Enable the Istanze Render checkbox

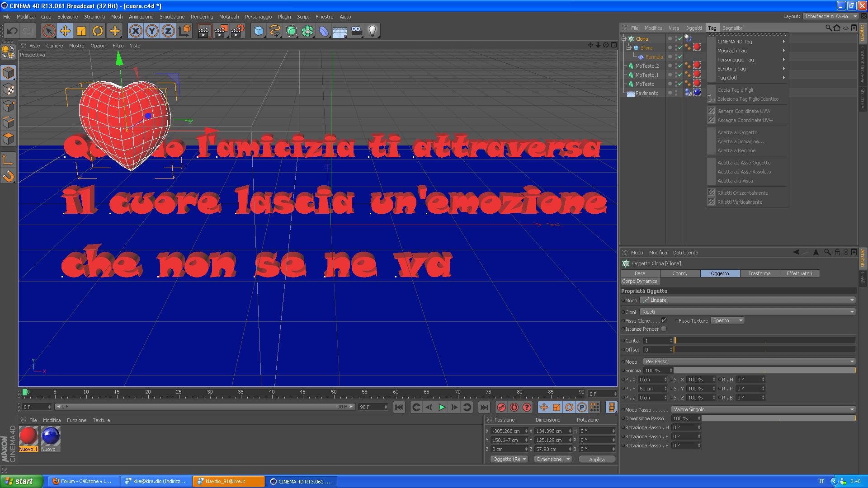664,329
